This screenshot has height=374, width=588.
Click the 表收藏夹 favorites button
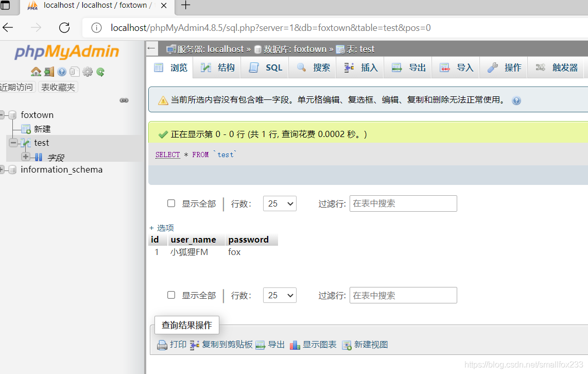click(x=58, y=87)
